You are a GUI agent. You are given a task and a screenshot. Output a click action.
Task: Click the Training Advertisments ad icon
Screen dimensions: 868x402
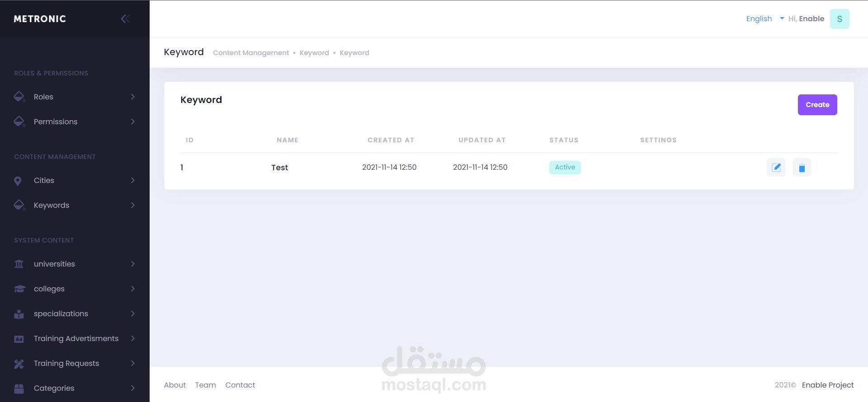click(x=19, y=339)
